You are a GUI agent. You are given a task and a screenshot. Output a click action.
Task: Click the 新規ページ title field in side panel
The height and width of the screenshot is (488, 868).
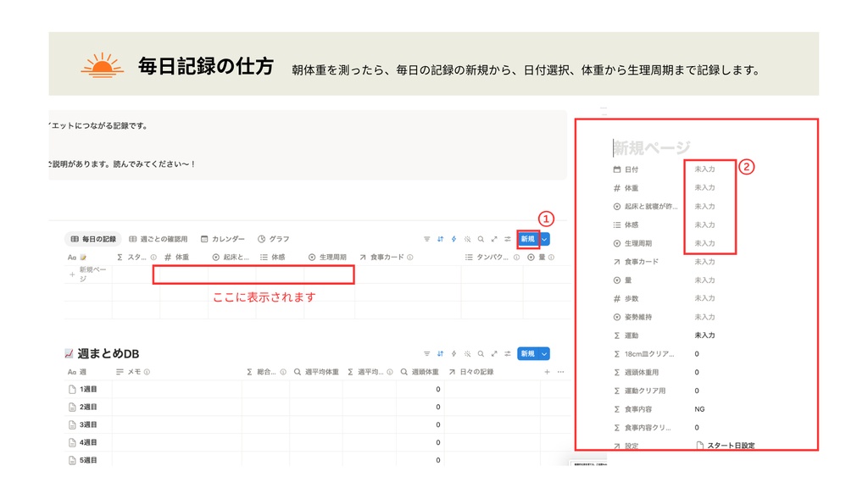652,147
